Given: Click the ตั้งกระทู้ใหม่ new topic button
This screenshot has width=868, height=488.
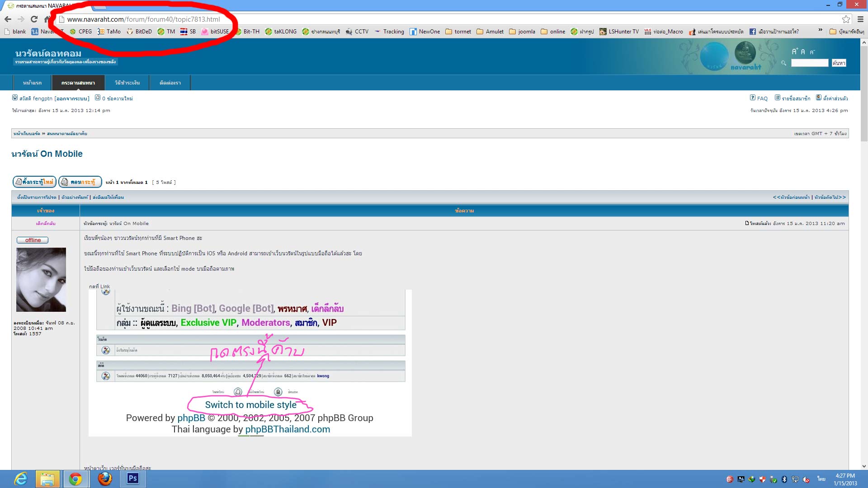Looking at the screenshot, I should (34, 182).
